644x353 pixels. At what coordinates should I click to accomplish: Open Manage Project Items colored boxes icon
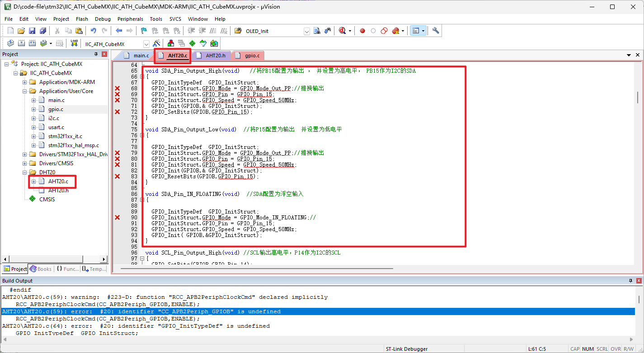(171, 43)
